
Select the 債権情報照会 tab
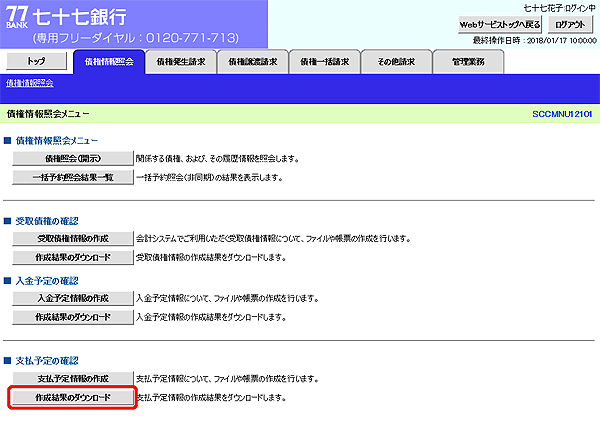pos(109,62)
